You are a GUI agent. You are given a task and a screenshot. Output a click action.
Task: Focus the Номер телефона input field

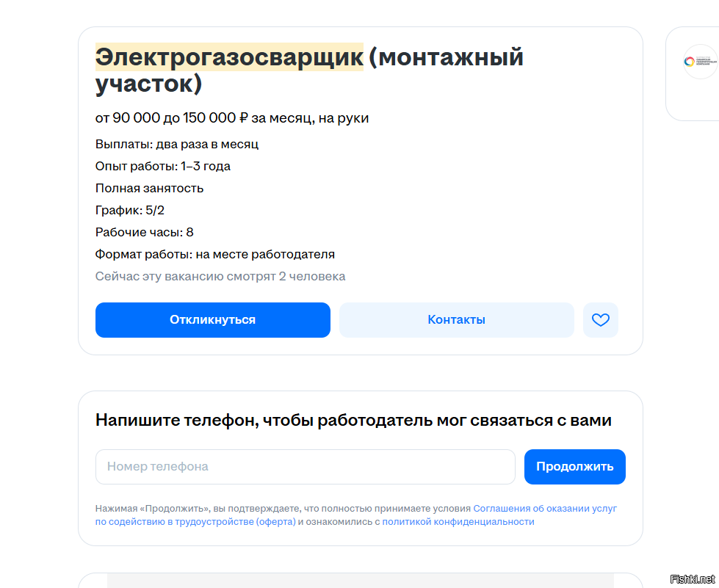pos(305,467)
